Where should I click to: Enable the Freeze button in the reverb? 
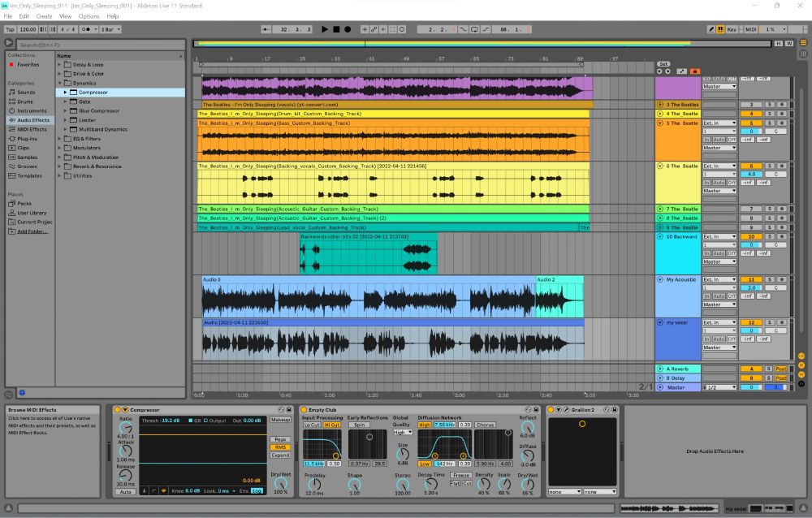461,475
